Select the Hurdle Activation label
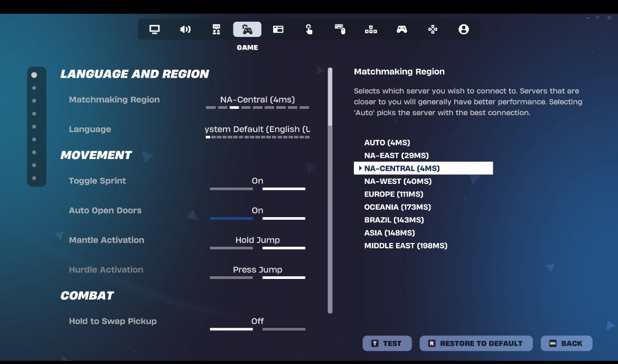Screen dimensions: 618x364 [x=106, y=269]
